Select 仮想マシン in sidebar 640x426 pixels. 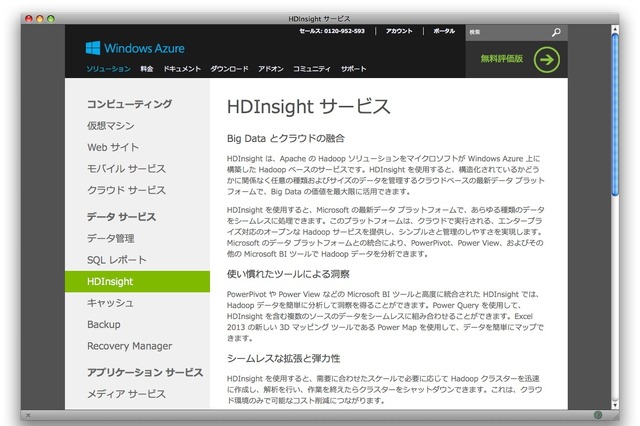(111, 126)
